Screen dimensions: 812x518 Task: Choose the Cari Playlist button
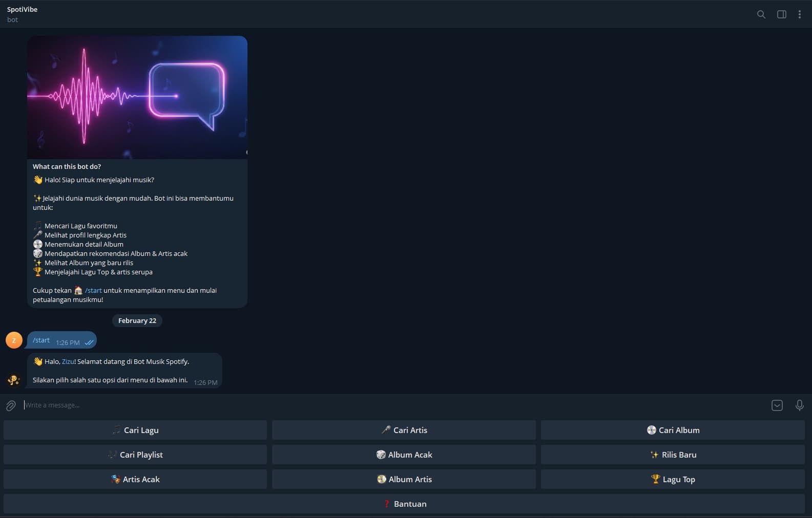135,455
